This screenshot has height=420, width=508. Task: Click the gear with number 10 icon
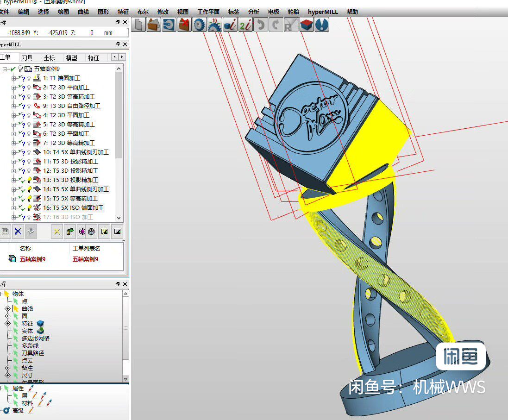click(214, 25)
